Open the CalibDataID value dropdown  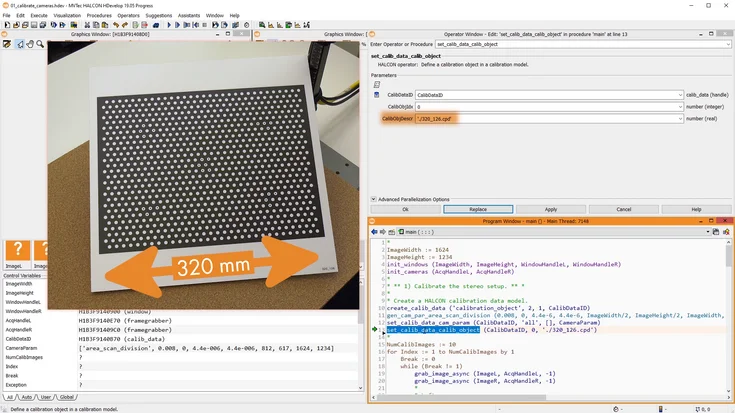click(x=678, y=94)
